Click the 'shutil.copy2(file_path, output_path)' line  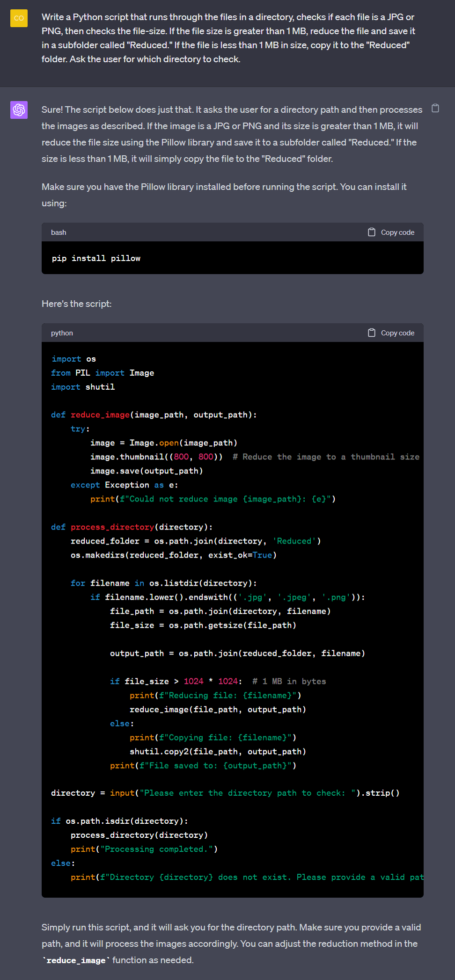tap(218, 752)
